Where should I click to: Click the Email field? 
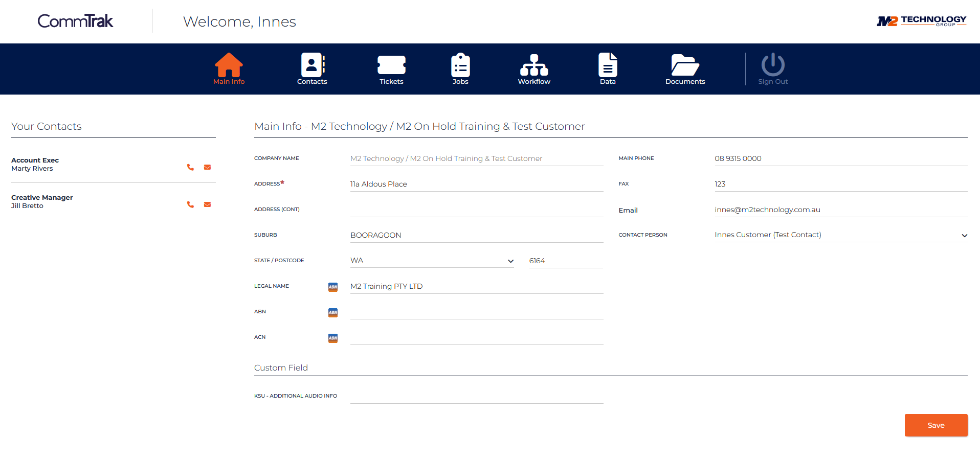(x=841, y=210)
